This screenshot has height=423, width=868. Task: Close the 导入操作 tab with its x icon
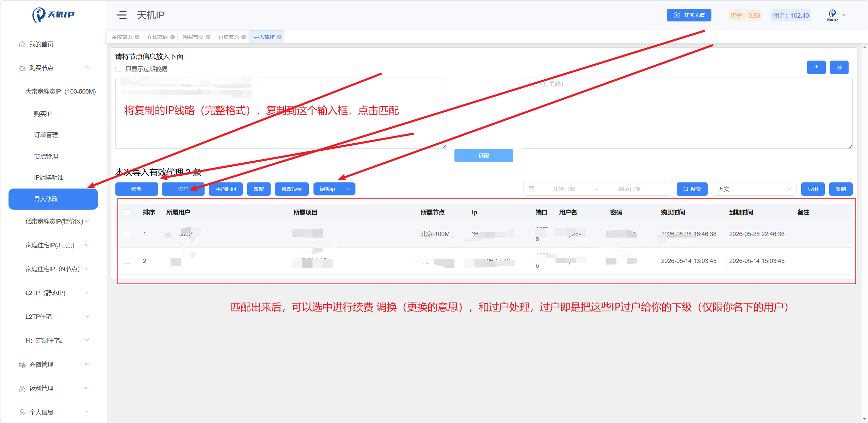279,37
